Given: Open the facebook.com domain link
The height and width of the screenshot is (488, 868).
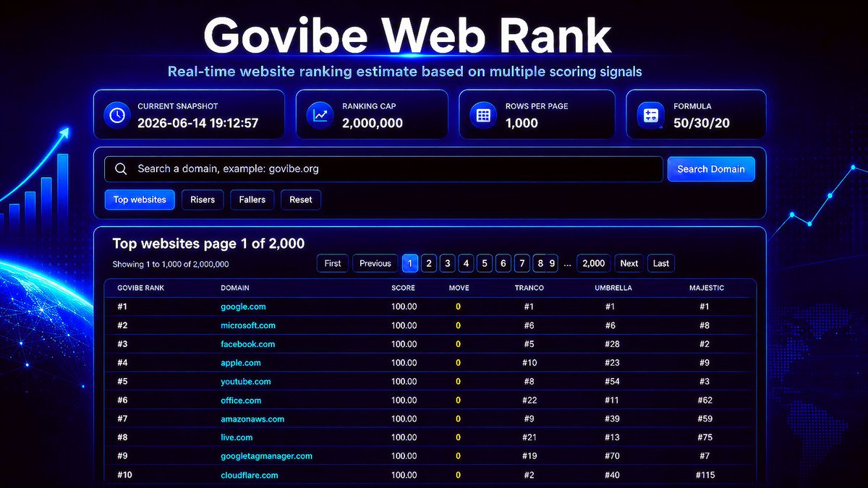Looking at the screenshot, I should coord(248,344).
